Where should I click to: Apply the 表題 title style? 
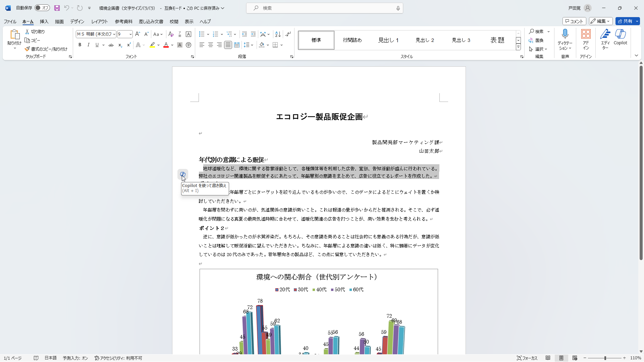tap(497, 40)
